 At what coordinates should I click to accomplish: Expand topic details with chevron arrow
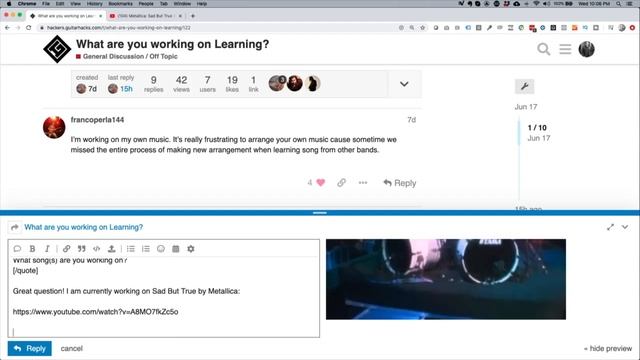click(x=404, y=84)
